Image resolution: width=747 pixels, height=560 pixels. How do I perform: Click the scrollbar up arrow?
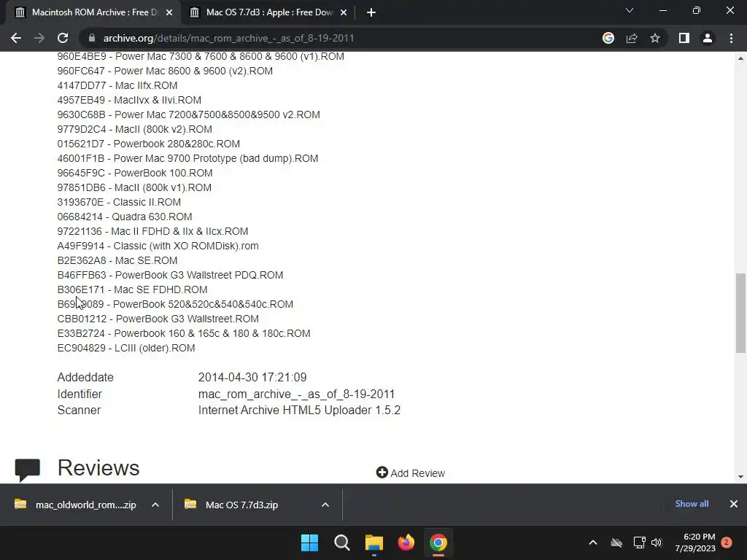740,58
